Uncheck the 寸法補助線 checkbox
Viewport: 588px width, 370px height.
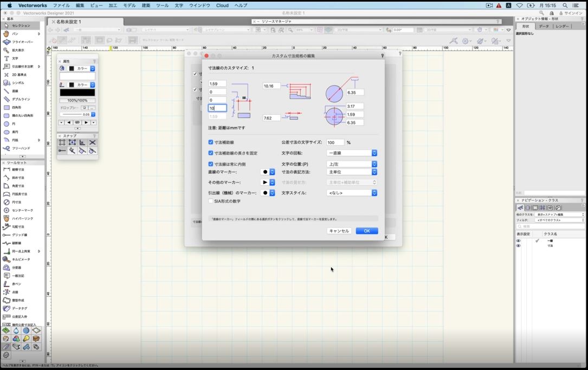tap(211, 142)
